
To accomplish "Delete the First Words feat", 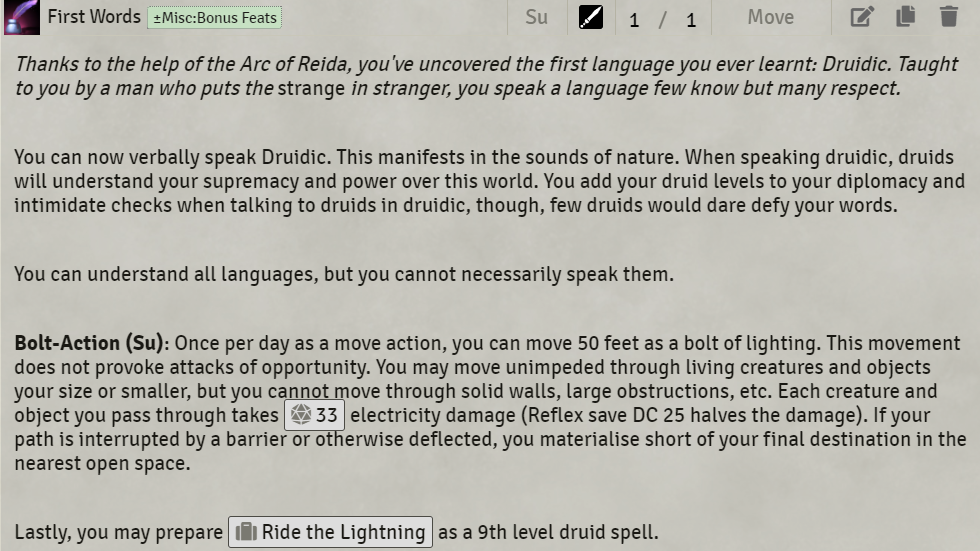I will (x=949, y=16).
